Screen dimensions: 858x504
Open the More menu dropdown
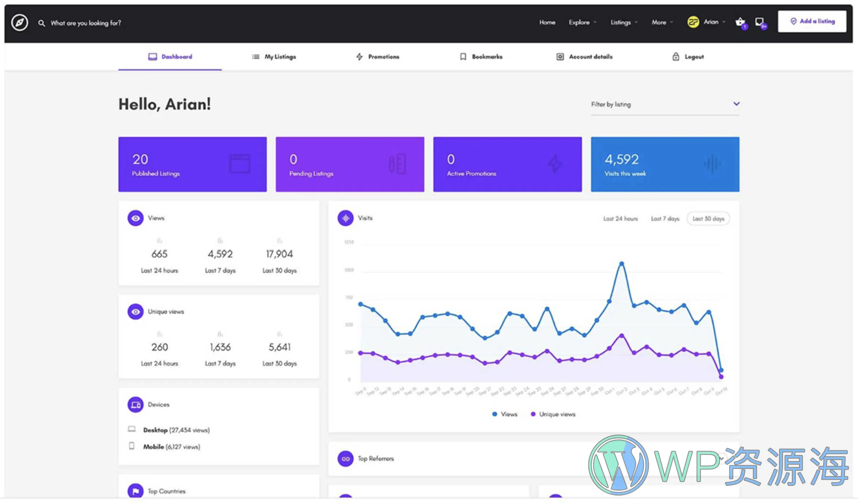[x=662, y=22]
